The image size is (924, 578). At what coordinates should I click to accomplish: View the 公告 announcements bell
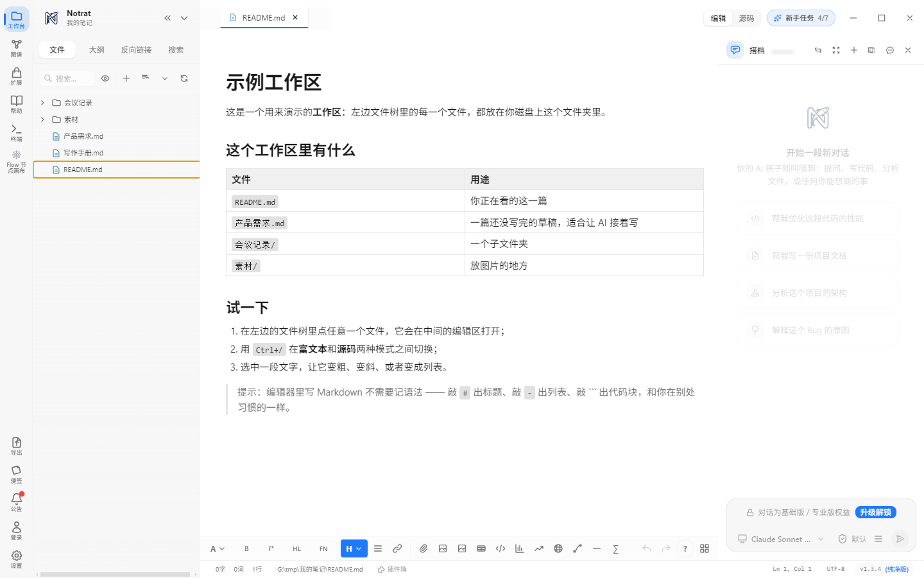point(17,502)
